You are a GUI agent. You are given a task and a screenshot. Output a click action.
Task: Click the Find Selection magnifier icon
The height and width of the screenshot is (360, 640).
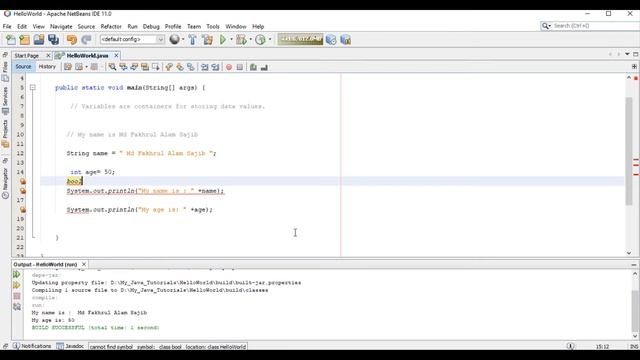(x=112, y=67)
